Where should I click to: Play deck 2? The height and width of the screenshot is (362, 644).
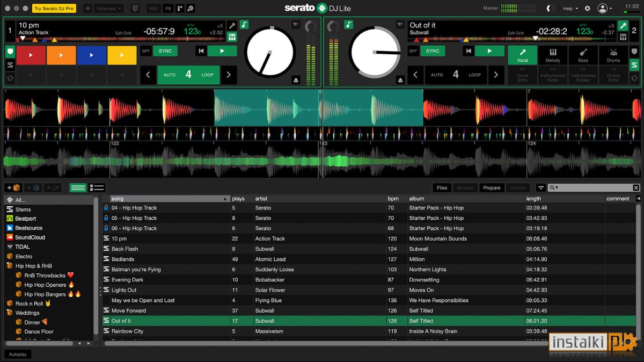coord(489,51)
